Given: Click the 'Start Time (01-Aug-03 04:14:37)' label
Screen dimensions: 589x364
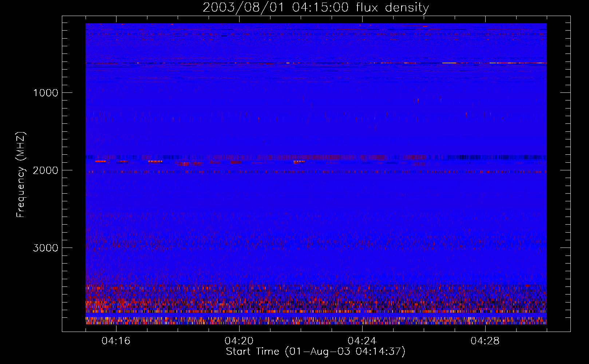Looking at the screenshot, I should (x=316, y=352).
